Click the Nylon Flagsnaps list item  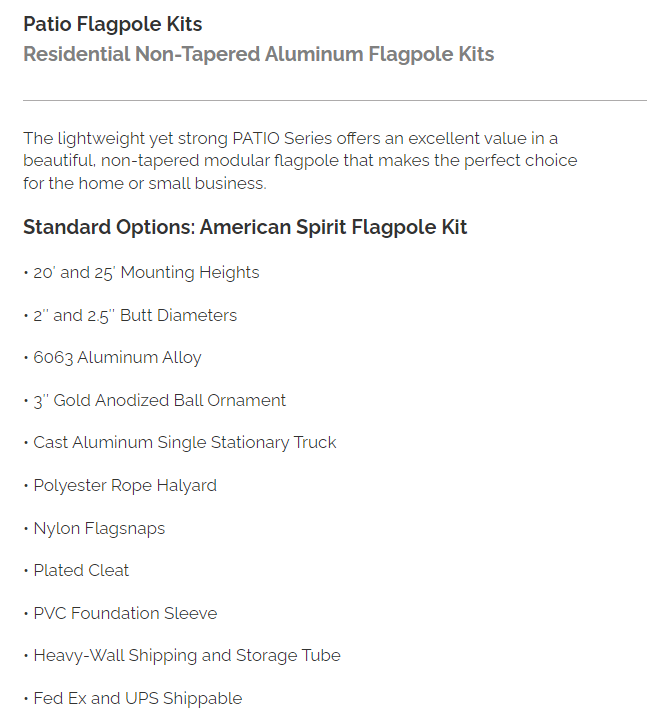99,529
